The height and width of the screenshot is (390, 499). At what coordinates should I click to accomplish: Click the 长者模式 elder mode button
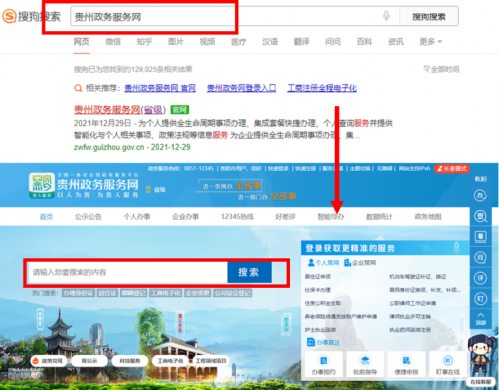tap(452, 169)
